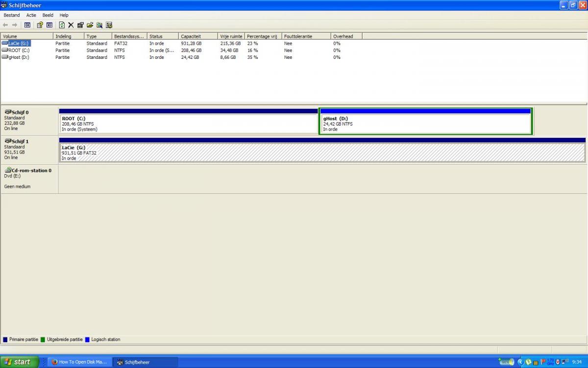Click the Forward arrow in the toolbar
Image resolution: width=588 pixels, height=368 pixels.
pyautogui.click(x=15, y=25)
